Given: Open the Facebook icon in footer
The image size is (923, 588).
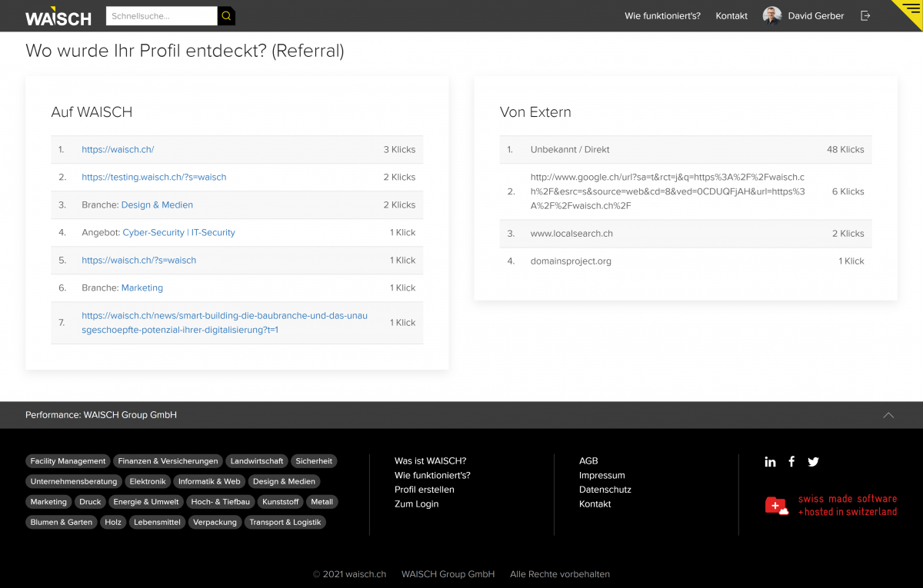Looking at the screenshot, I should point(791,462).
